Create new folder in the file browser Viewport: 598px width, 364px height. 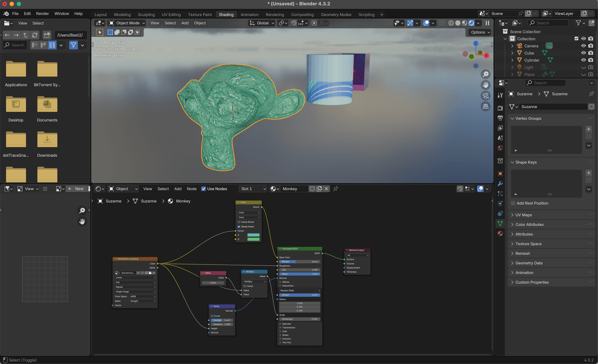click(x=47, y=35)
